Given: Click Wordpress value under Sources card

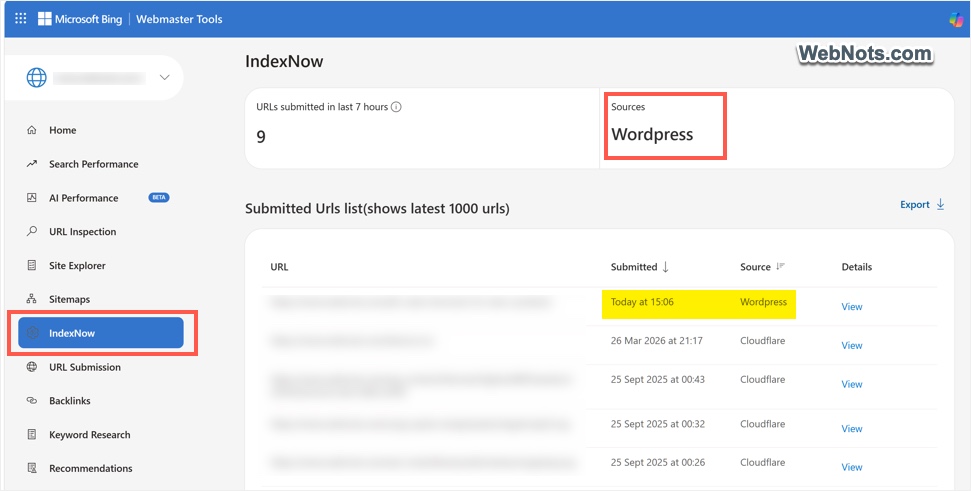Looking at the screenshot, I should 652,134.
